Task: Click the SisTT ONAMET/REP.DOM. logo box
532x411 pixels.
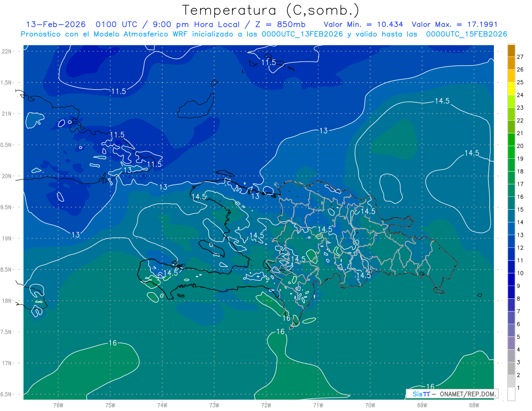Action: tap(452, 394)
